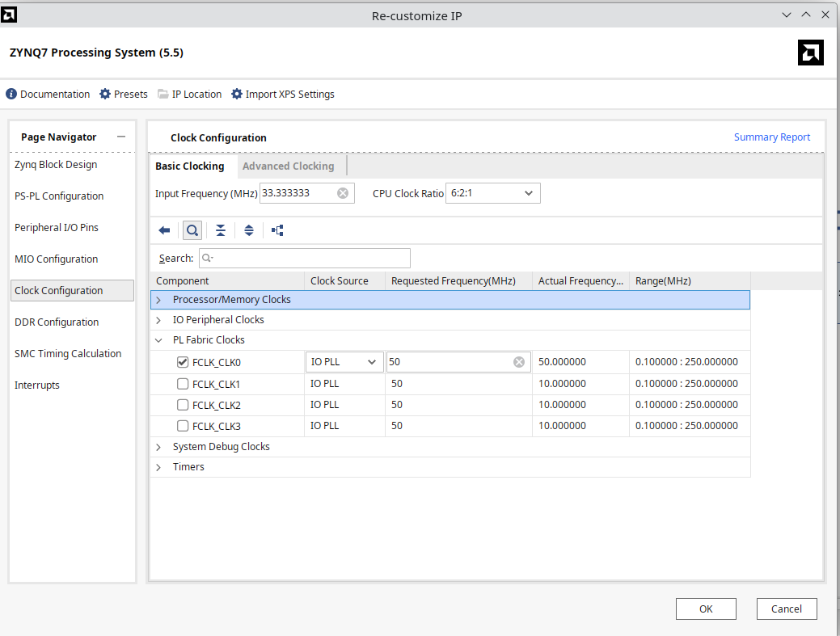Uncheck the FCLK_CLK0 checkbox
Image resolution: width=840 pixels, height=636 pixels.
pos(183,362)
